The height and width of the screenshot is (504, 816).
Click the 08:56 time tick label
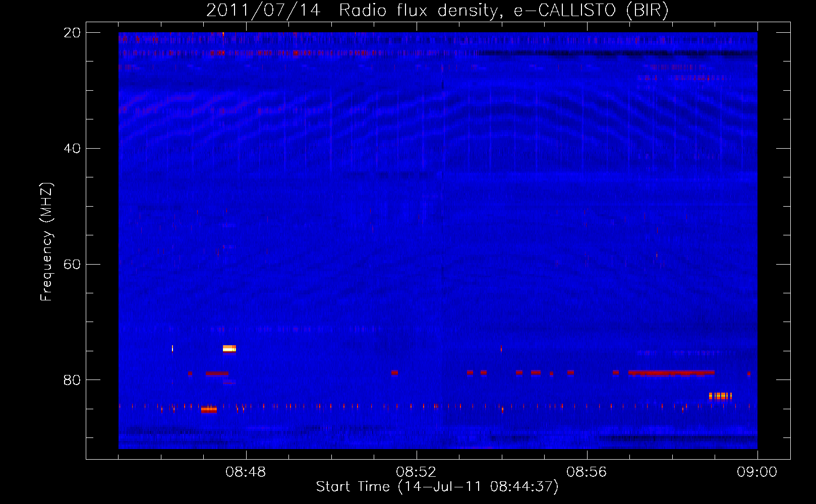point(587,472)
